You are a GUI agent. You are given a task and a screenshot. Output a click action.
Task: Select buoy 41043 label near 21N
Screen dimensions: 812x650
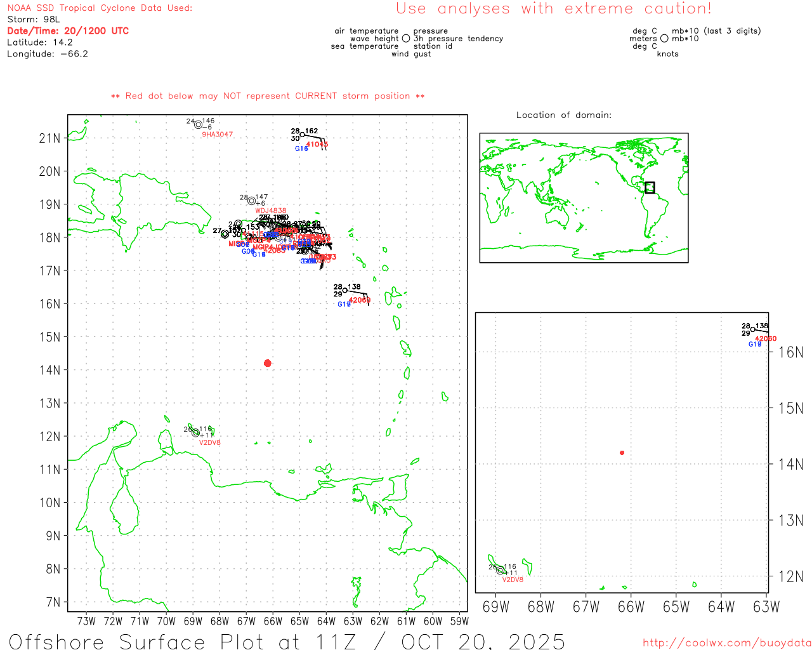(x=317, y=145)
